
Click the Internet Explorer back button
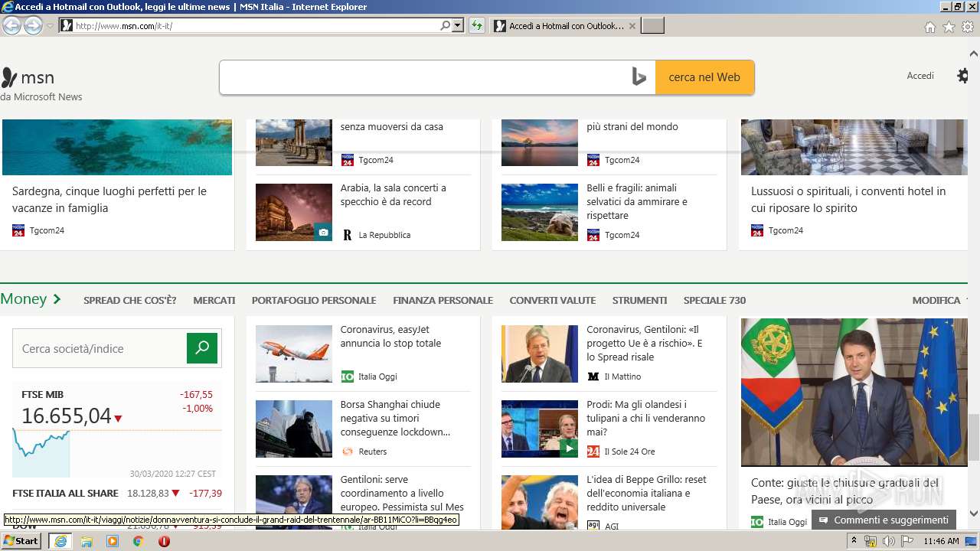coord(11,25)
